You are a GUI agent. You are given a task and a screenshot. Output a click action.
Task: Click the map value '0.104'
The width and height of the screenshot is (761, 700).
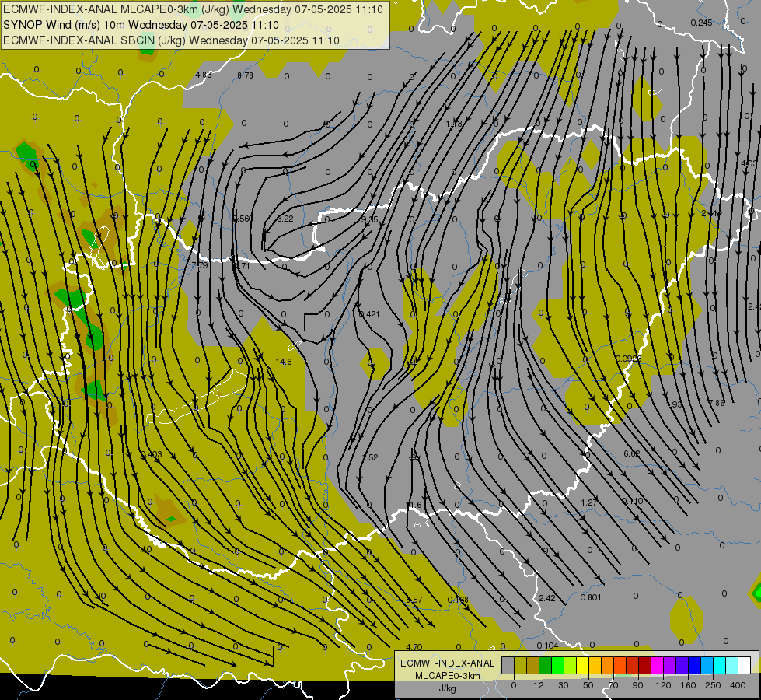[547, 646]
